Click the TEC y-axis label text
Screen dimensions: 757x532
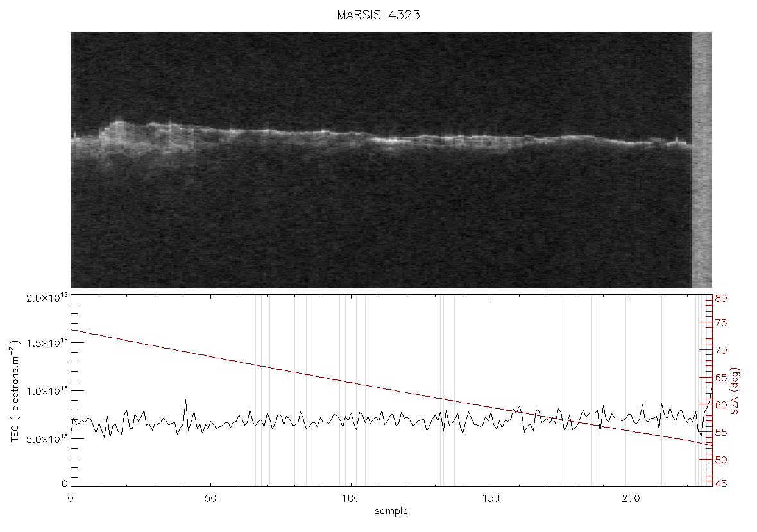pyautogui.click(x=15, y=391)
